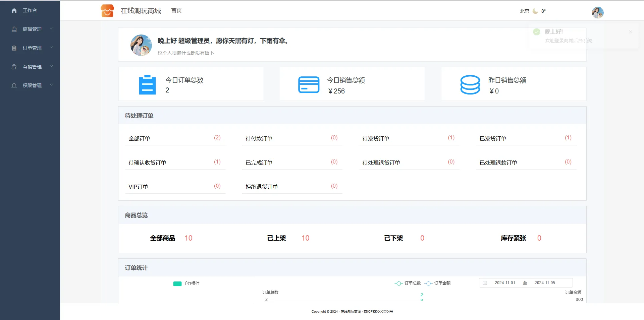Open the 首页 tab in top bar
Image resolution: width=644 pixels, height=320 pixels.
click(x=176, y=11)
